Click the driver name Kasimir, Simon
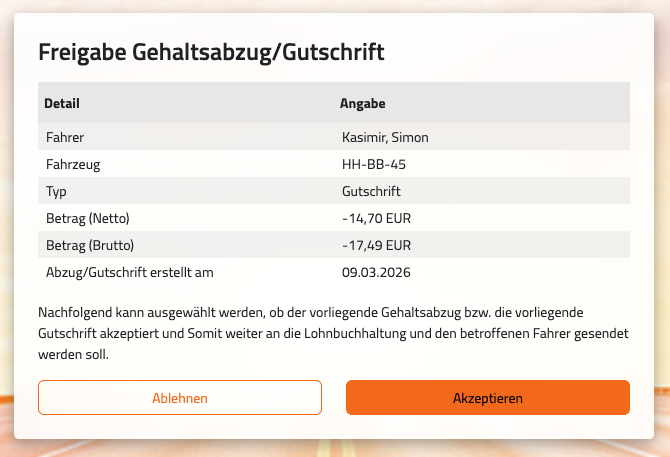Viewport: 670px width, 457px height. click(x=385, y=137)
